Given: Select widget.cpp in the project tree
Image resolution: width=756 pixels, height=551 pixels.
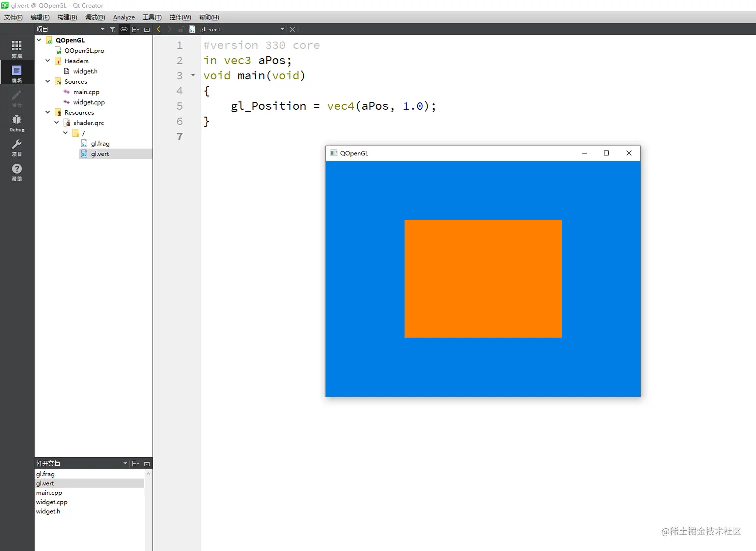Looking at the screenshot, I should 89,102.
